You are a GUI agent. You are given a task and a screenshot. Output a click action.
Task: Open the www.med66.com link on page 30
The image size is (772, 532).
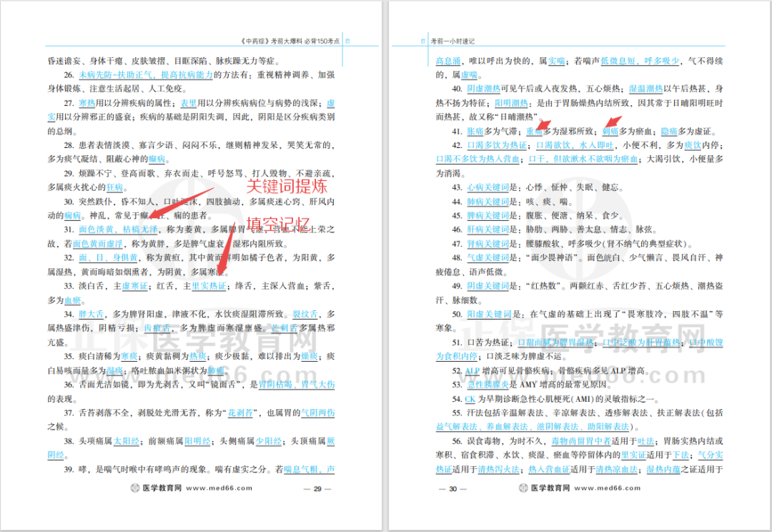pos(608,488)
